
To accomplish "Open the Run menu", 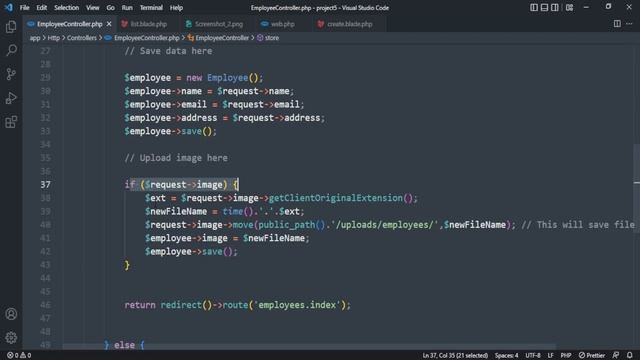I will click(127, 7).
